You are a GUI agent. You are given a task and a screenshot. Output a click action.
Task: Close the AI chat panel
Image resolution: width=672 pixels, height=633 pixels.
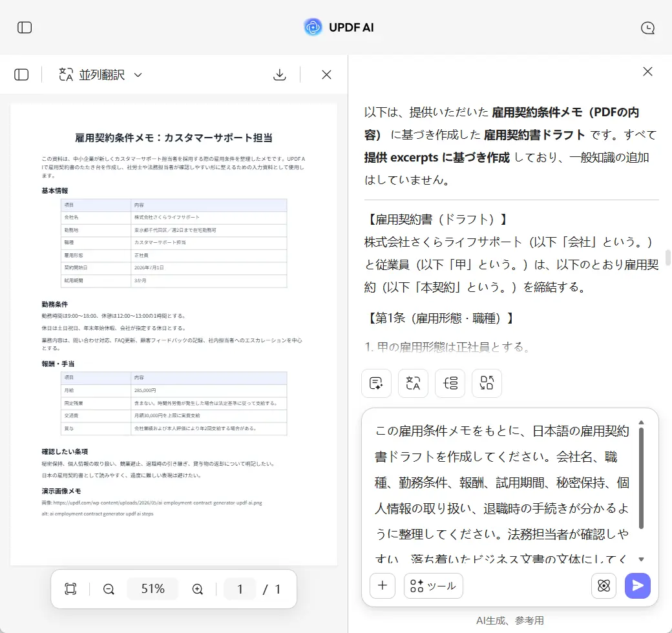647,71
